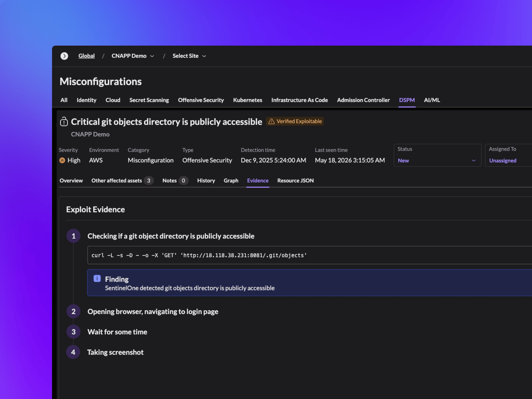Select the Evidence tab
This screenshot has width=532, height=399.
point(257,181)
